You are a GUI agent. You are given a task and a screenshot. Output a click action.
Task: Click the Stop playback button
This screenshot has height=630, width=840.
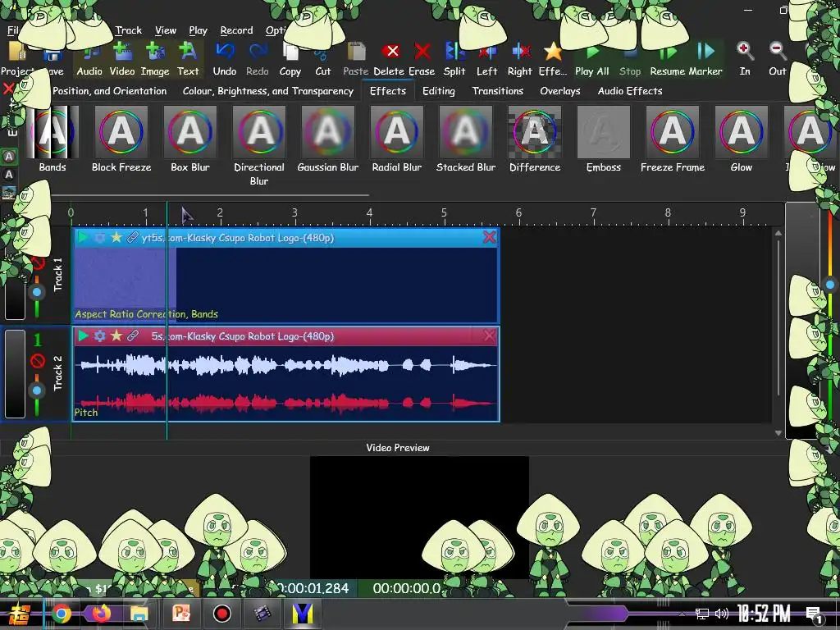coord(630,58)
